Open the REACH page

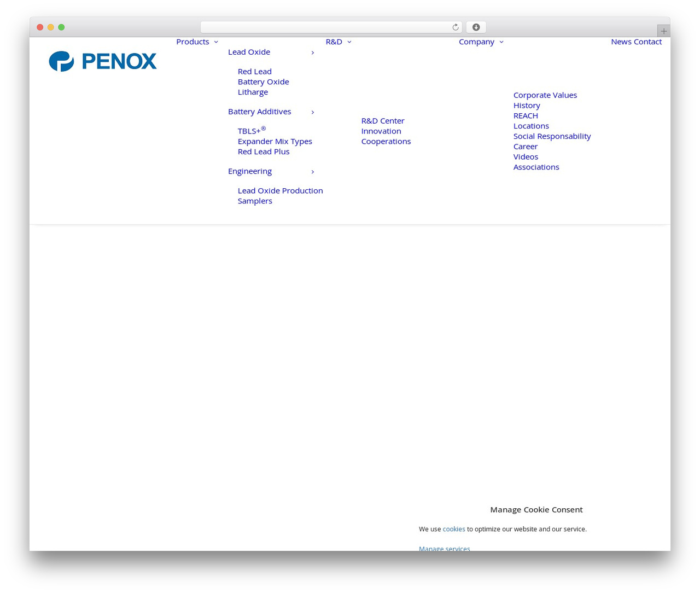coord(526,116)
